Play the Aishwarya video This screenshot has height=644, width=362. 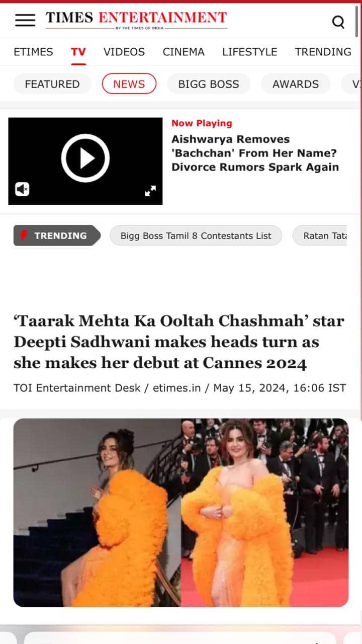pyautogui.click(x=85, y=158)
